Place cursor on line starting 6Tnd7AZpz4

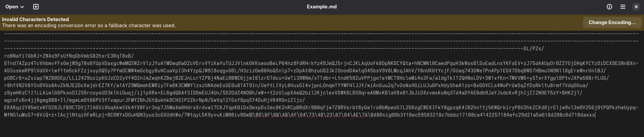click(x=321, y=63)
